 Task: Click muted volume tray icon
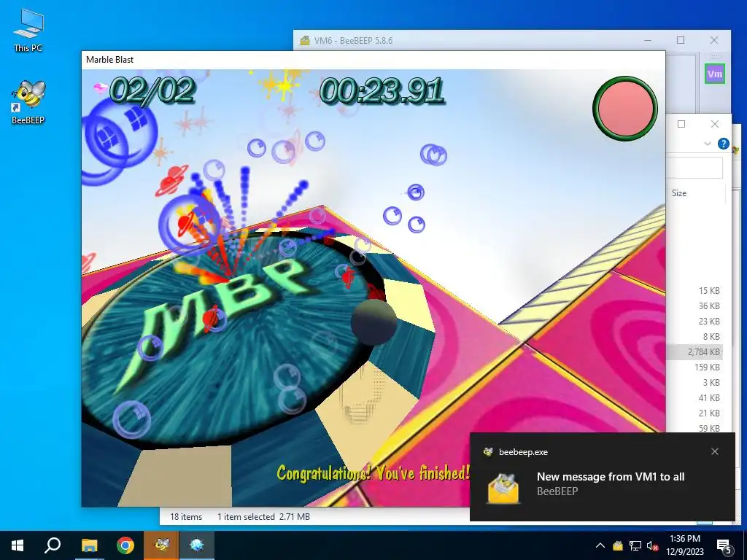[x=653, y=545]
